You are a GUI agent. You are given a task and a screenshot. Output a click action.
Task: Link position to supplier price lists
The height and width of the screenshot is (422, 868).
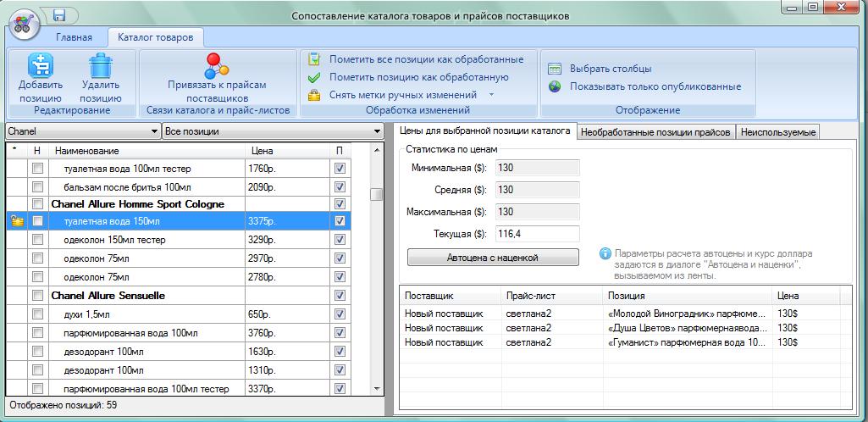click(217, 78)
